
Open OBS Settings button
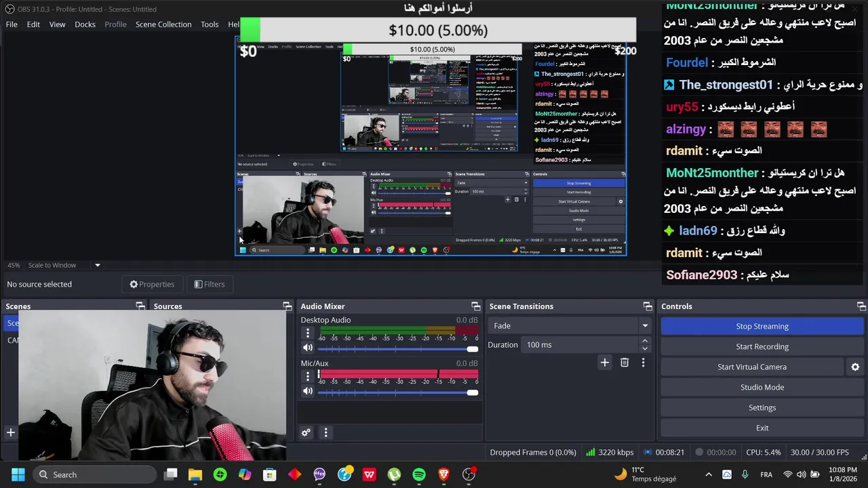762,407
